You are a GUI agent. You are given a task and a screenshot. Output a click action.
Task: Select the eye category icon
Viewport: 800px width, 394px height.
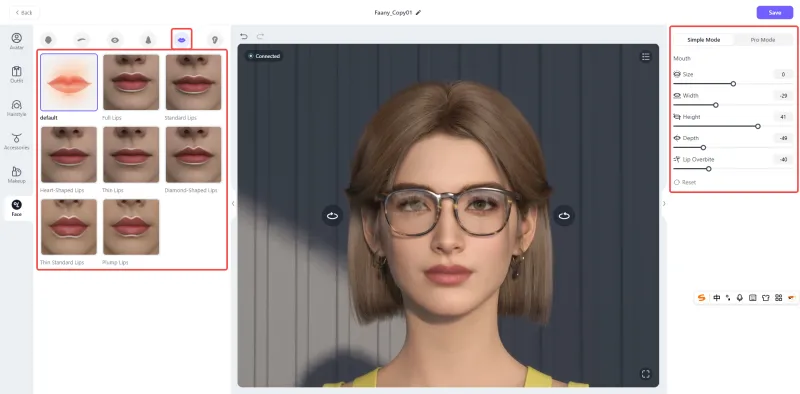(115, 39)
